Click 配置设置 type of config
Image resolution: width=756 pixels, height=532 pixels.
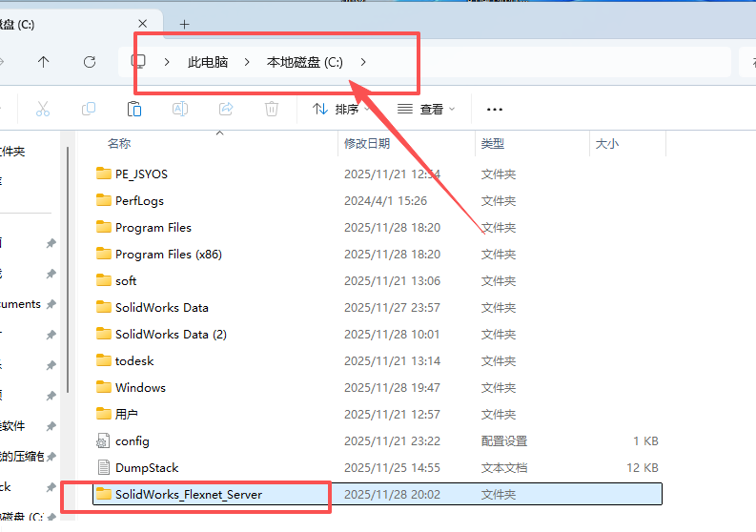pyautogui.click(x=503, y=440)
